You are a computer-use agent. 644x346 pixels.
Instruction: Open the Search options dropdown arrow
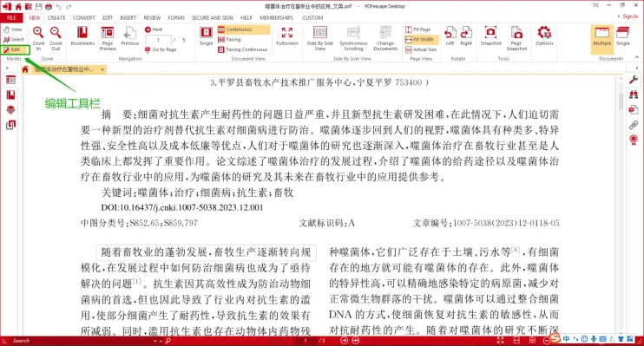coord(155,341)
